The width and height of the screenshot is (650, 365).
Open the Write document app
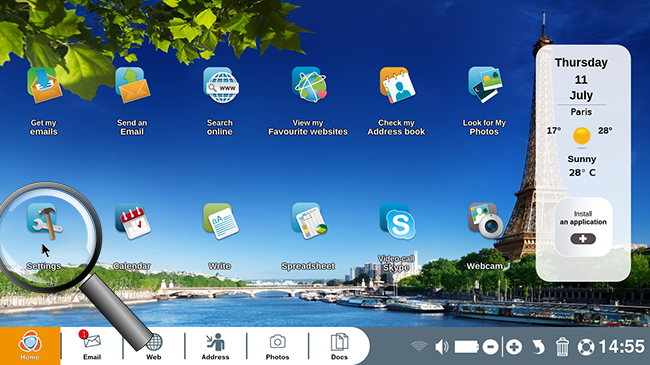tap(221, 221)
